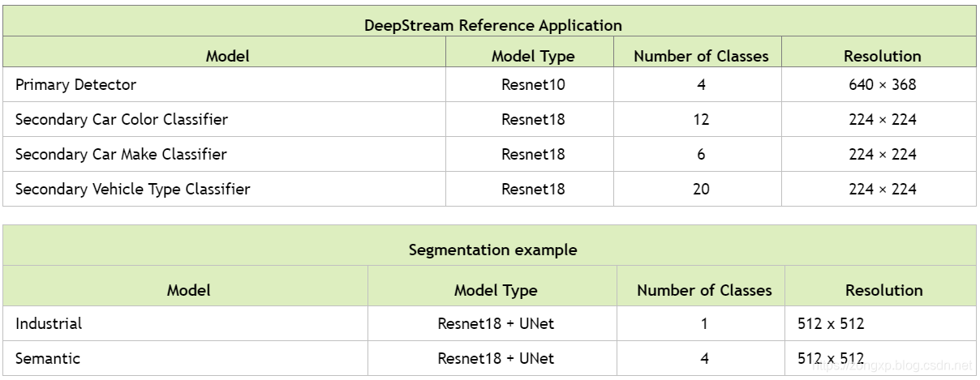The image size is (980, 380).
Task: Select the "Secondary Car Make Classifier" cell
Action: 121,154
